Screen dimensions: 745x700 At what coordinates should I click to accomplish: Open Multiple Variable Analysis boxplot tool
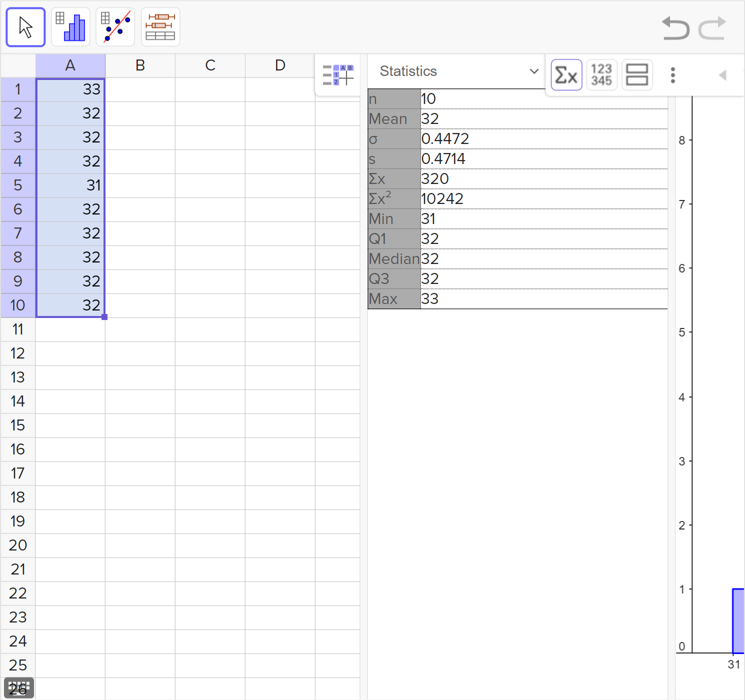coord(160,27)
